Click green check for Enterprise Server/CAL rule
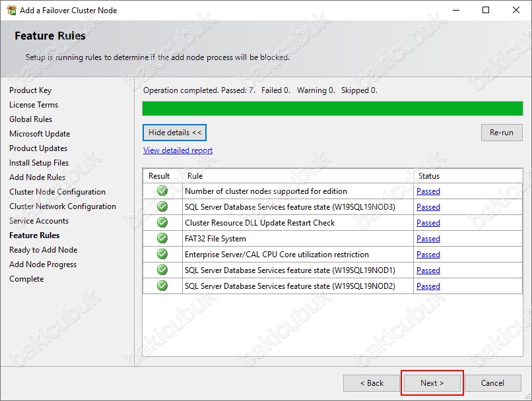 [x=162, y=254]
